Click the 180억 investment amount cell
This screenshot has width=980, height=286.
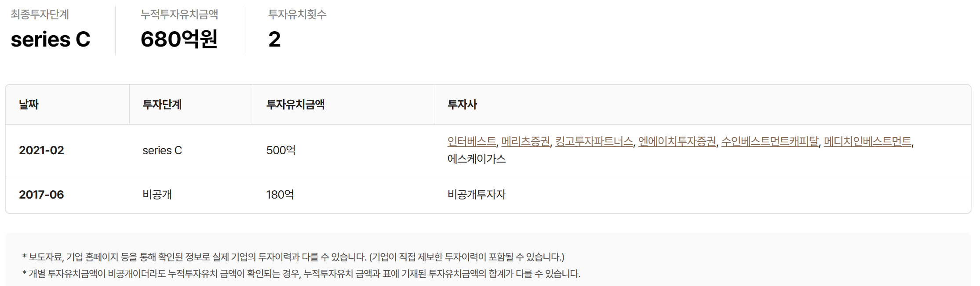click(x=280, y=195)
